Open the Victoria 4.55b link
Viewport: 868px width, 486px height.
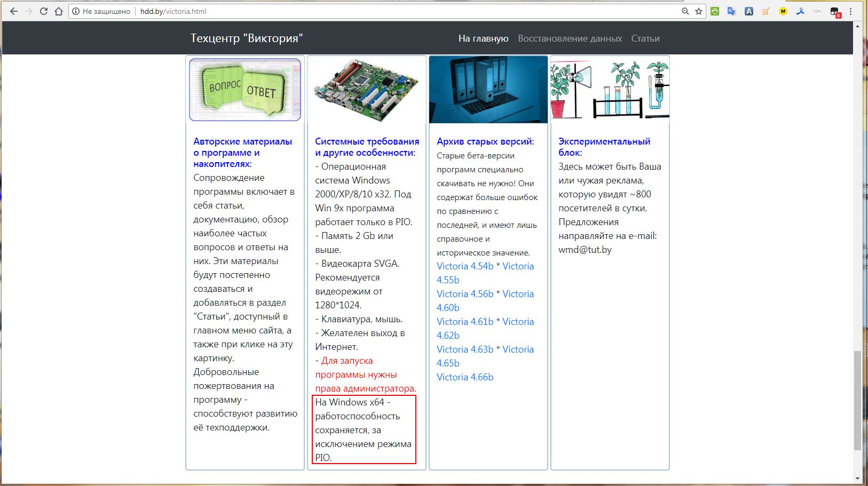click(485, 273)
